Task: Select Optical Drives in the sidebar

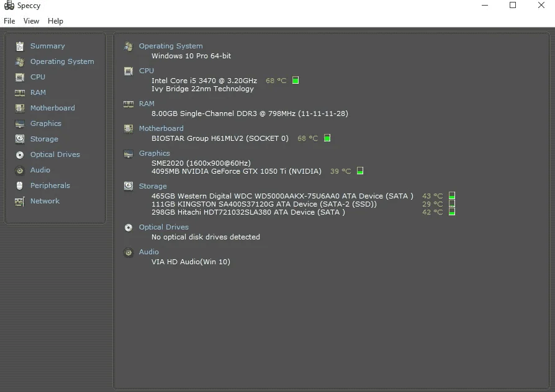Action: pos(55,154)
